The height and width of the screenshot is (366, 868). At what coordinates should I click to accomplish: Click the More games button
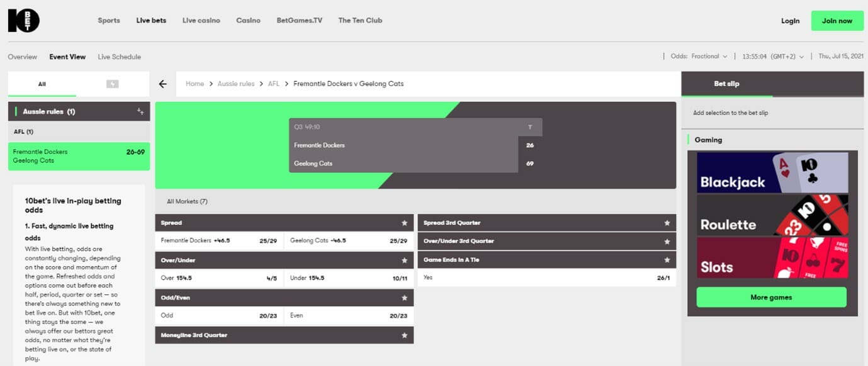click(x=771, y=297)
